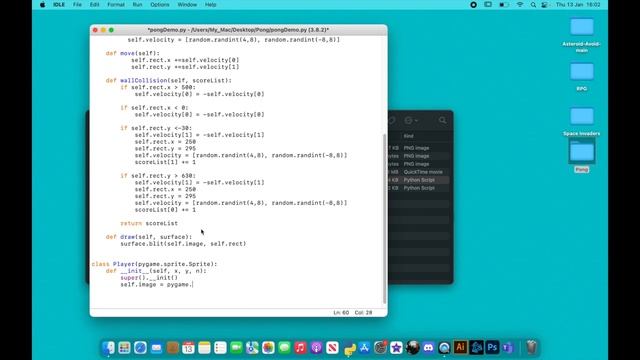Open the Notes app in dock
This screenshot has width=640, height=360.
pos(204,348)
